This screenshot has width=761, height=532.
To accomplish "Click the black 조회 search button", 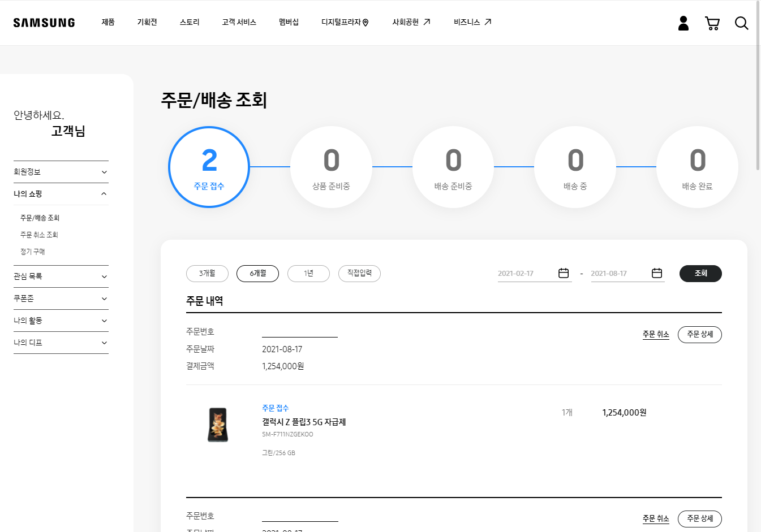I will click(700, 274).
